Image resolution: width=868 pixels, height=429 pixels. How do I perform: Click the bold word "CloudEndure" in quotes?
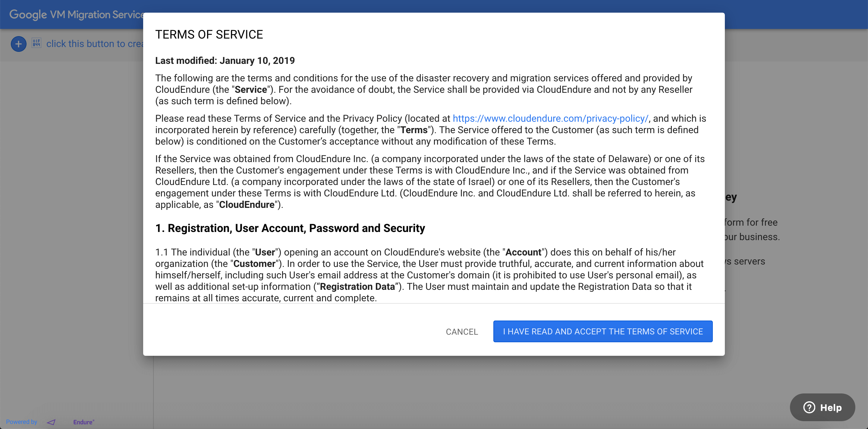click(247, 205)
